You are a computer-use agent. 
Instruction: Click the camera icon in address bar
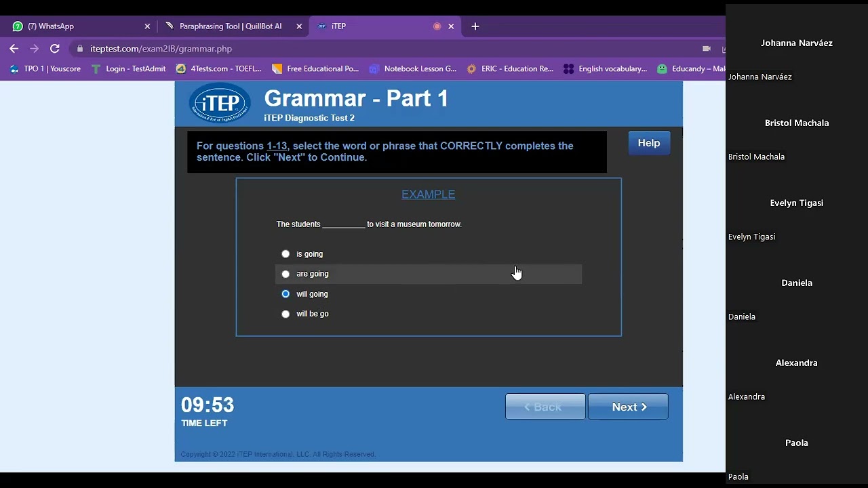[x=706, y=49]
